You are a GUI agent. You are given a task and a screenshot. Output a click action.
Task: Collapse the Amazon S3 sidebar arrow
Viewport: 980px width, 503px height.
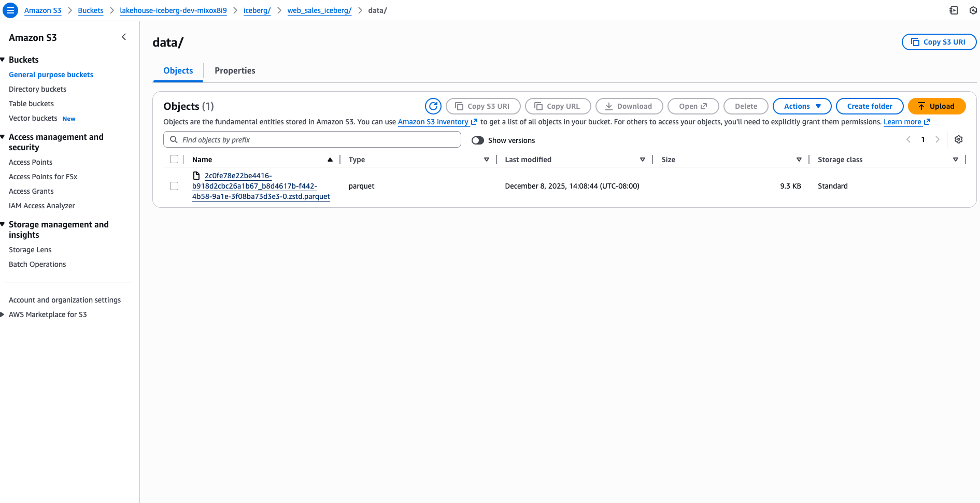[124, 37]
